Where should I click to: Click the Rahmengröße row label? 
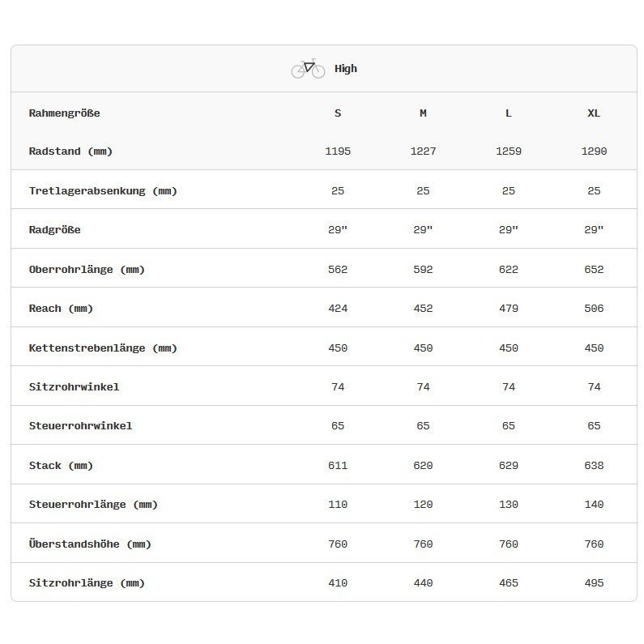65,113
